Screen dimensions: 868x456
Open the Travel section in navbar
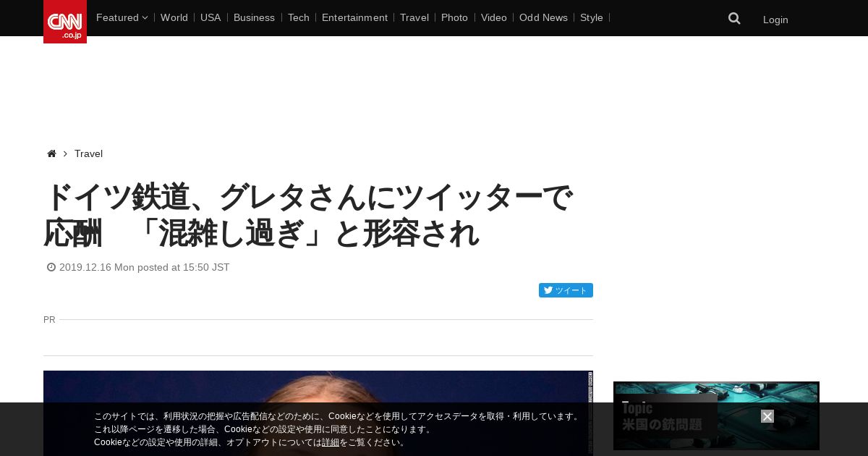tap(414, 17)
